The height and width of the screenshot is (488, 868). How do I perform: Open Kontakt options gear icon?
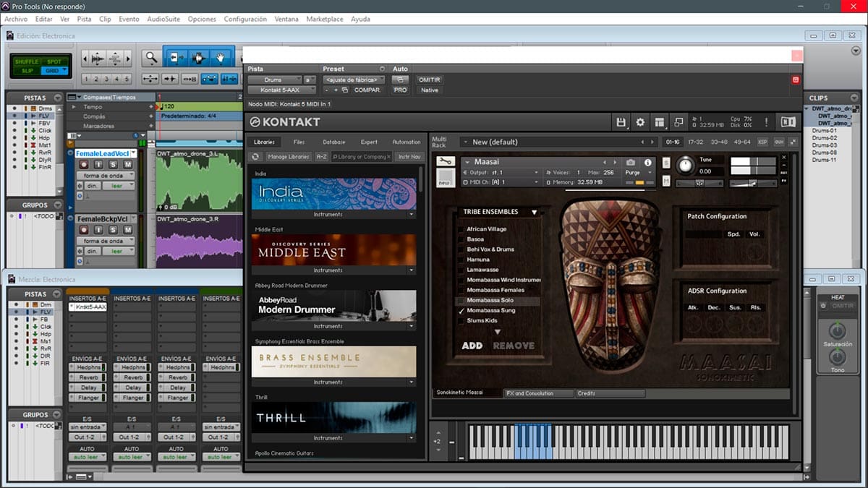(640, 122)
